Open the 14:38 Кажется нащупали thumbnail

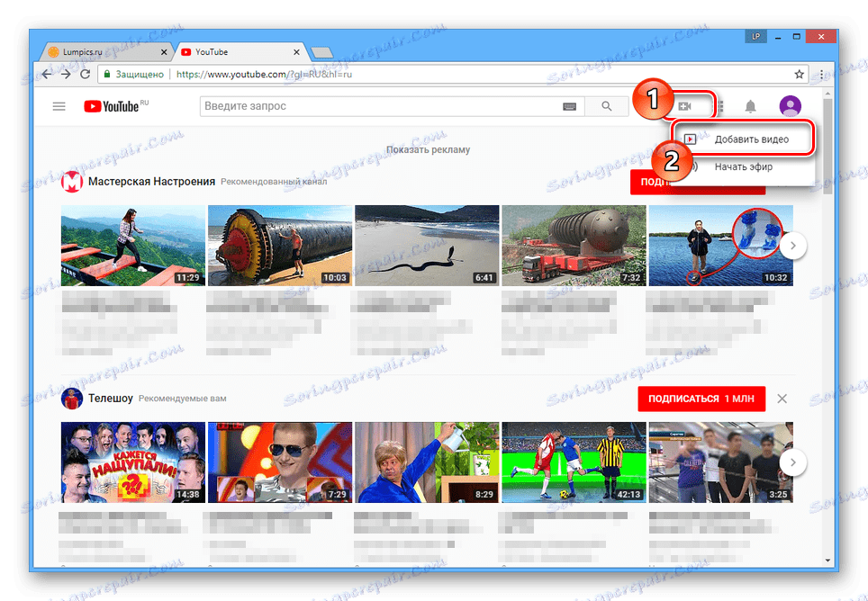[133, 462]
